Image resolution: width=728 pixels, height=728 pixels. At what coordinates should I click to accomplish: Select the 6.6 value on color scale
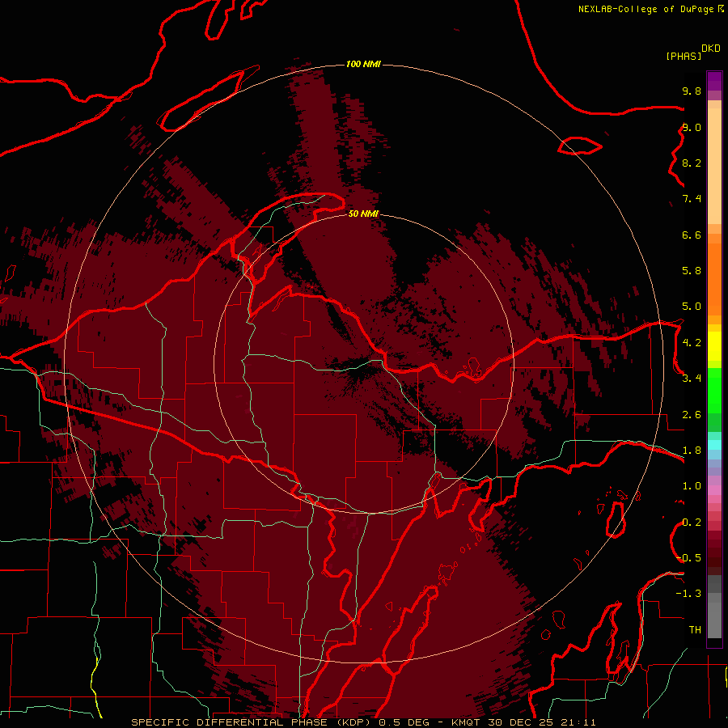(692, 235)
